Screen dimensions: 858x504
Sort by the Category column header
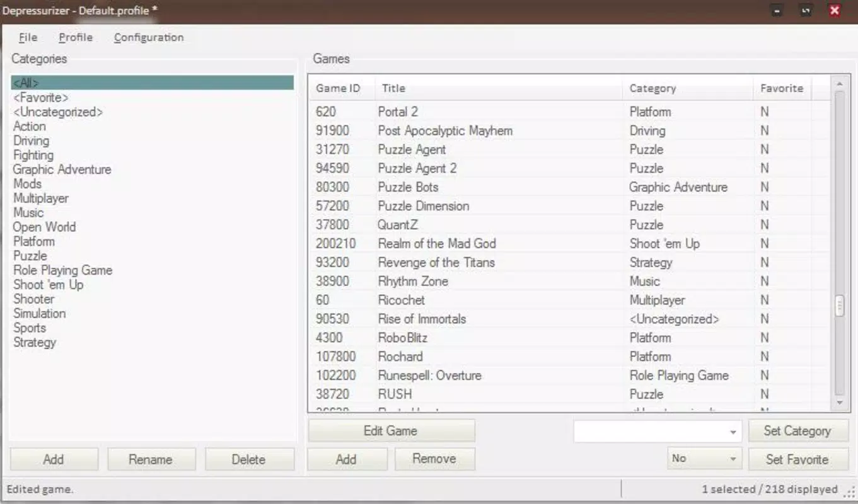688,88
